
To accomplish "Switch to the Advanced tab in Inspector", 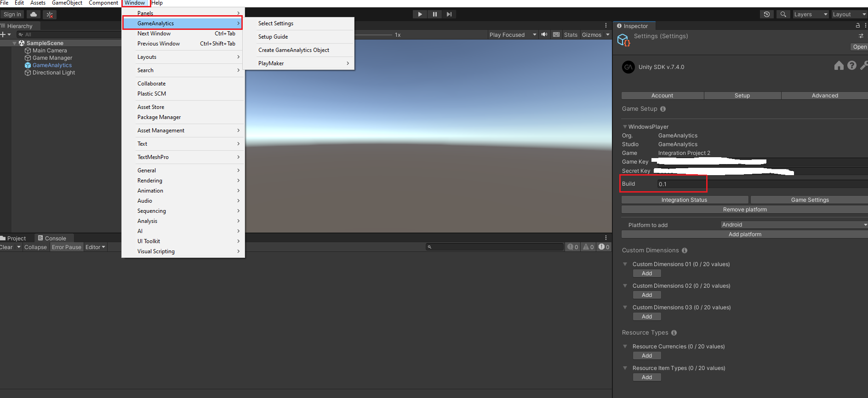I will tap(825, 96).
